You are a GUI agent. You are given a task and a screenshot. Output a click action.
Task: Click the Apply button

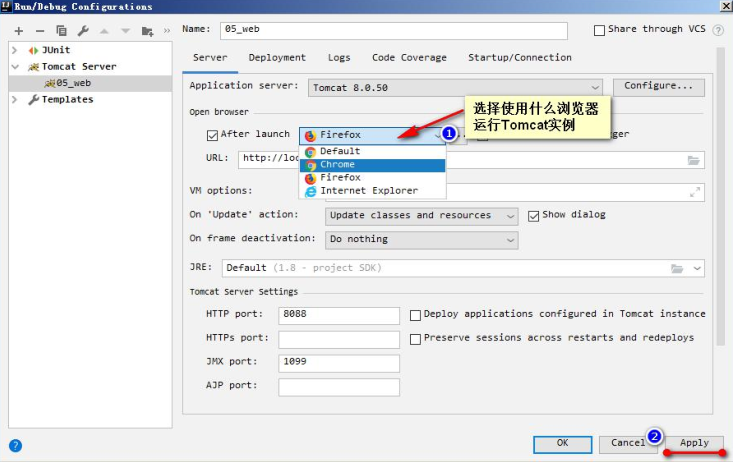[x=694, y=444]
